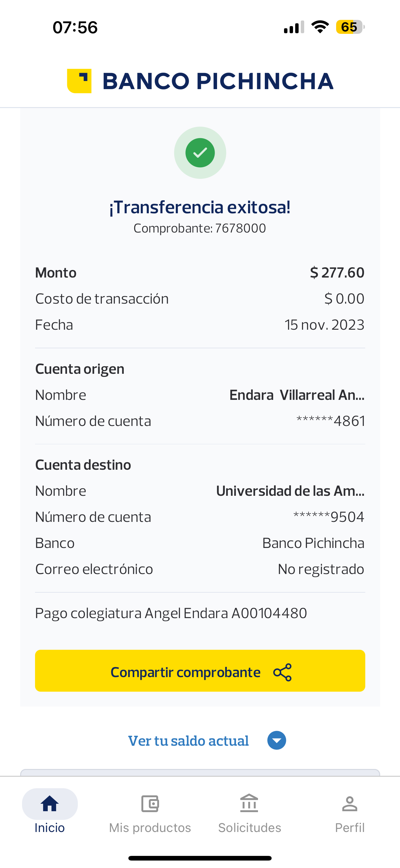Tap the share icon on the yellow button

282,672
